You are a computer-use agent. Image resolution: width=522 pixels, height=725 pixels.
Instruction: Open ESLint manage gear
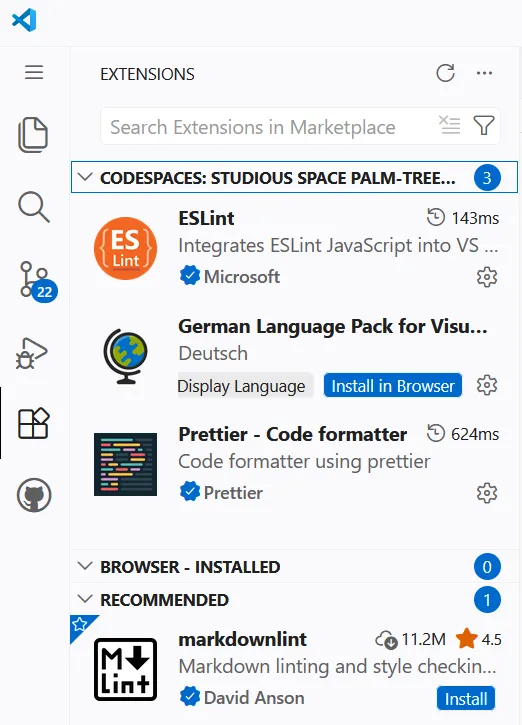click(487, 277)
